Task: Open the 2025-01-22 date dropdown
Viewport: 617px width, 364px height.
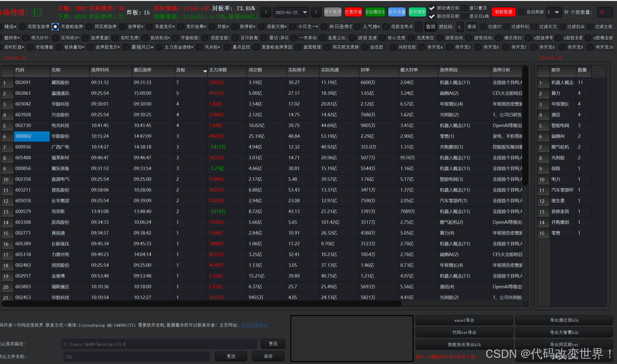Action: (305, 12)
